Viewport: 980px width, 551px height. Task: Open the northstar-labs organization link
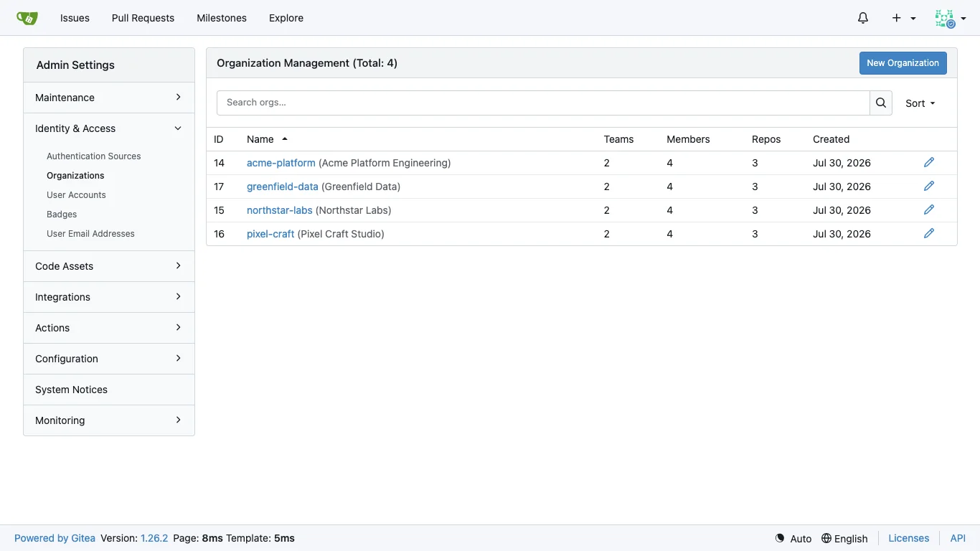pos(280,210)
